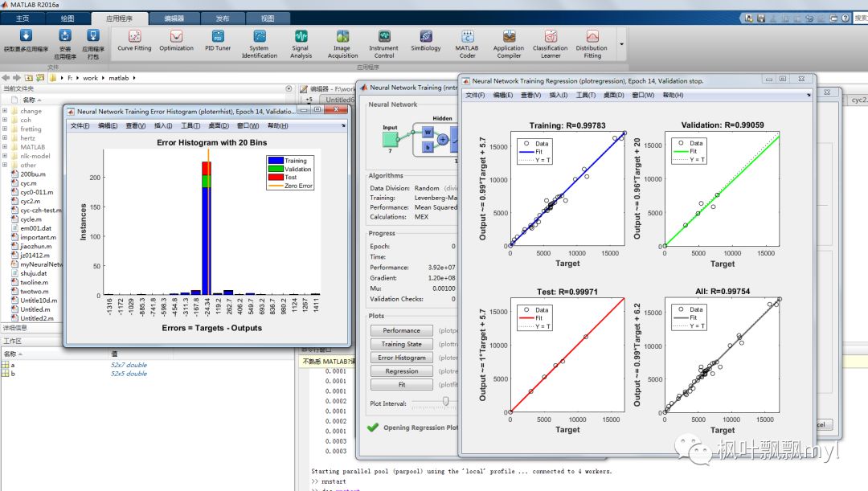The width and height of the screenshot is (868, 491).
Task: Open 帮助(H) menu in Error Histogram window
Action: pyautogui.click(x=277, y=125)
